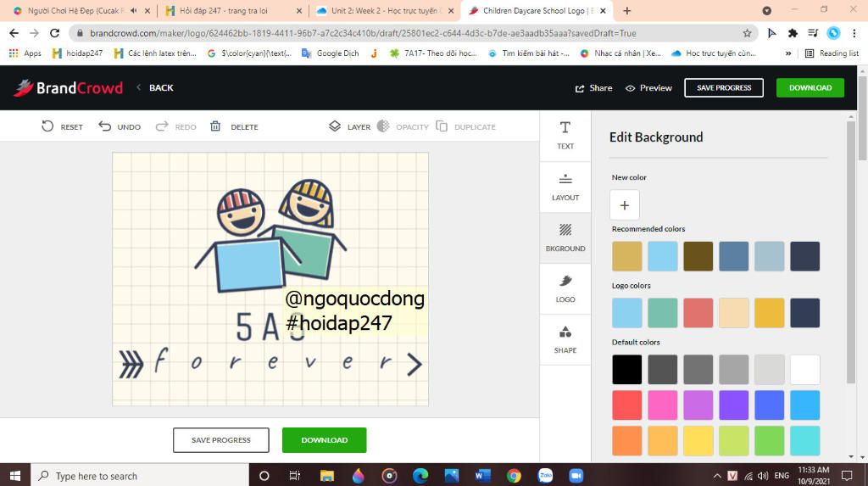Click the Edit Background panel scrollbar
This screenshot has width=868, height=486.
coord(851,252)
